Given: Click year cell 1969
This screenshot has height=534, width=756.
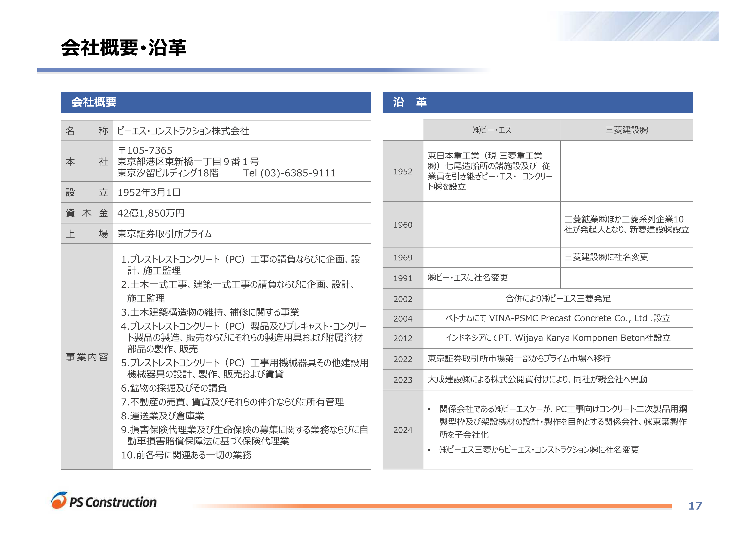Looking at the screenshot, I should point(403,258).
